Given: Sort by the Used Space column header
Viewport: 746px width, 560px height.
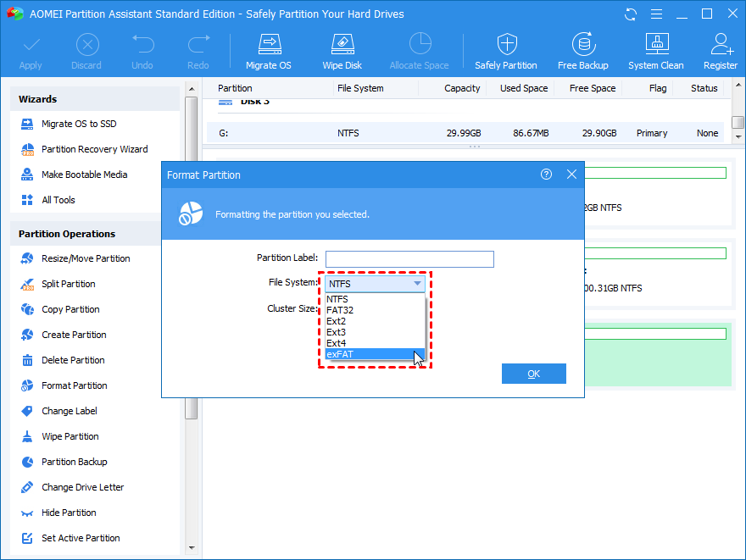Looking at the screenshot, I should [524, 88].
